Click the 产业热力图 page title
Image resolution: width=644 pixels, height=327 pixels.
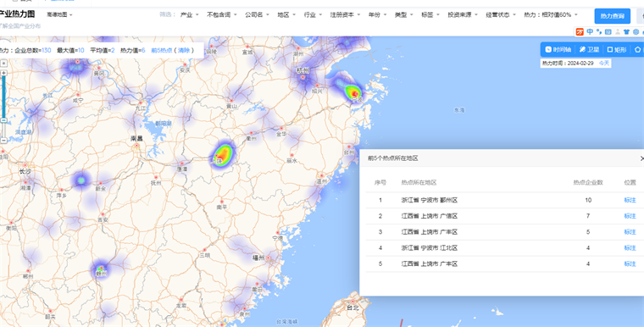click(17, 14)
